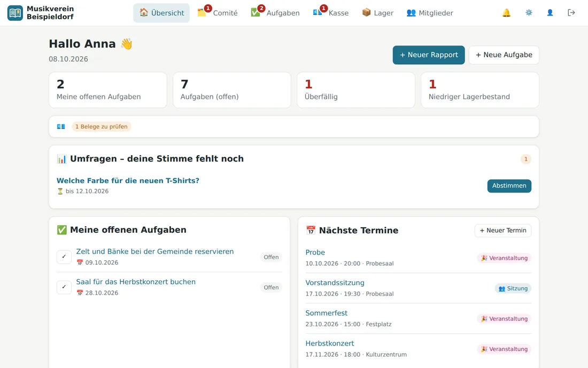Check off Saal für das Herbstkonzert task
588x368 pixels.
(x=64, y=287)
